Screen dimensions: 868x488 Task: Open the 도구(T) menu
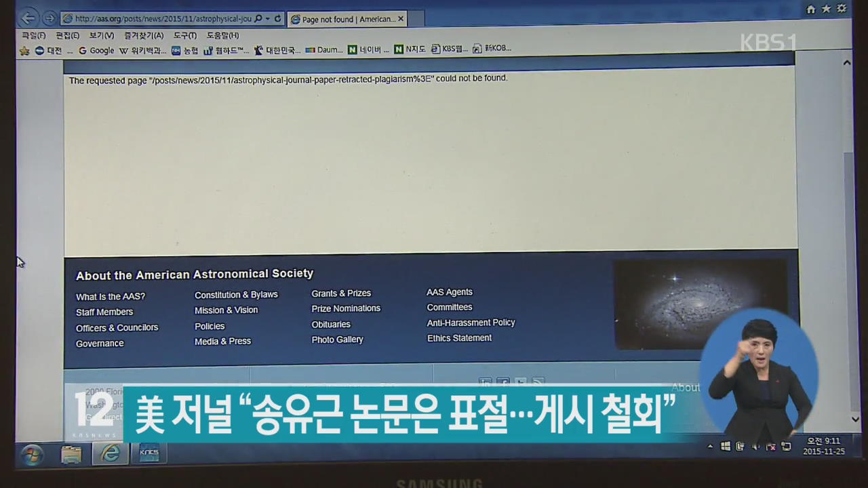pos(184,35)
